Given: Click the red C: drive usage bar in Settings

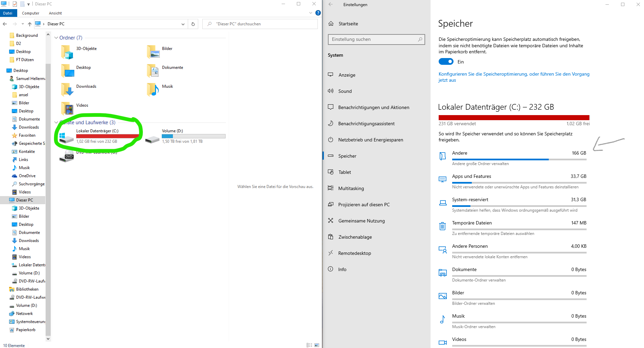Looking at the screenshot, I should point(514,118).
